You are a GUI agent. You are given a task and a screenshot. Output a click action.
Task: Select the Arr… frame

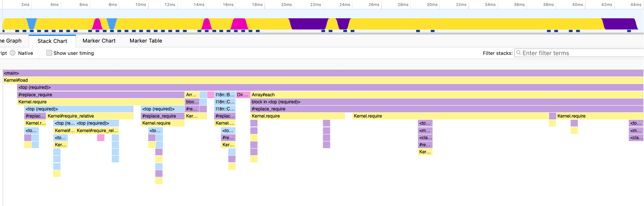(x=192, y=95)
